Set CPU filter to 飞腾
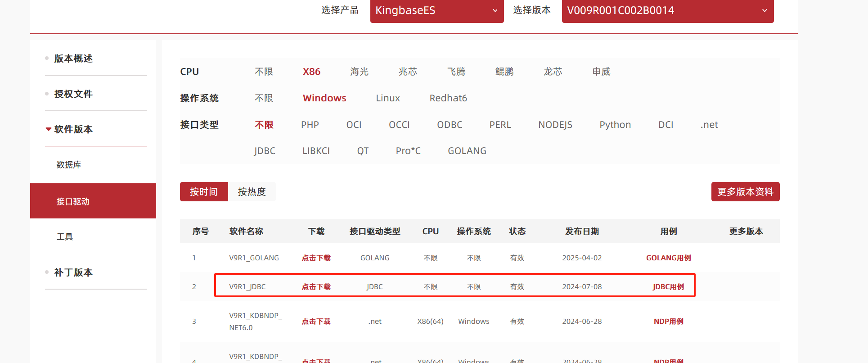 (x=456, y=72)
